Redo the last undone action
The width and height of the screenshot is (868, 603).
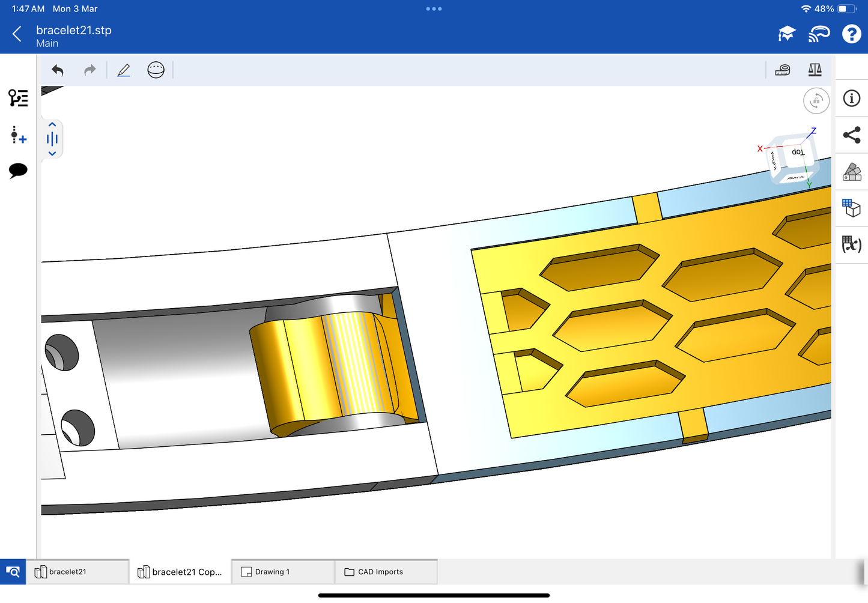pos(90,70)
